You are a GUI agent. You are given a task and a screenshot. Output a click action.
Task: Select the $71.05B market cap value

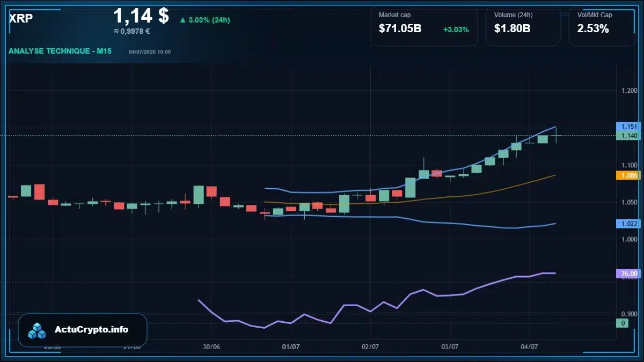(400, 29)
